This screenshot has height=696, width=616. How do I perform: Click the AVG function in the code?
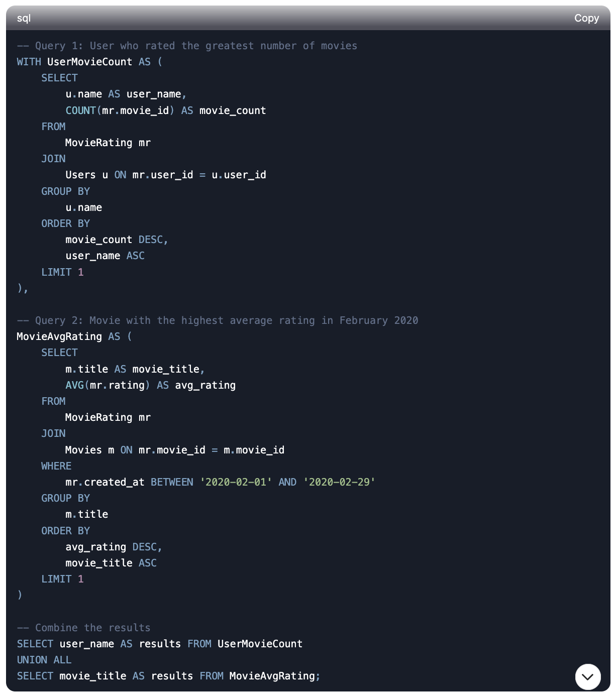[x=74, y=385]
